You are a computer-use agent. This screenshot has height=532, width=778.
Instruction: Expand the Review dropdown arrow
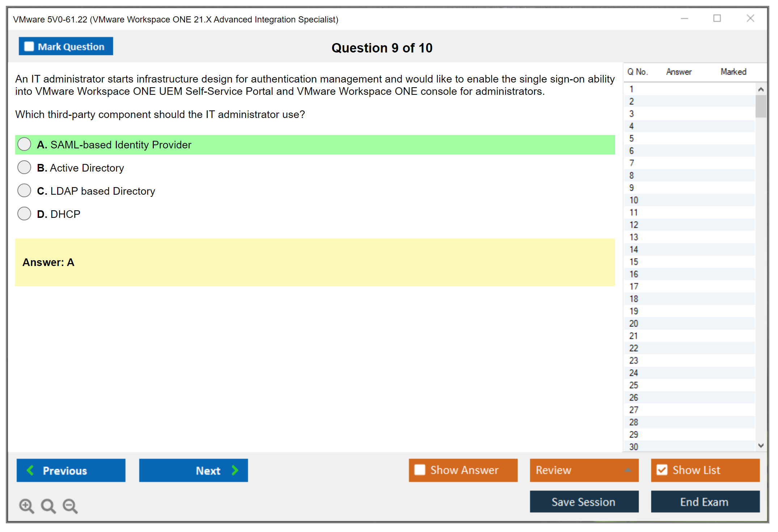pyautogui.click(x=628, y=470)
